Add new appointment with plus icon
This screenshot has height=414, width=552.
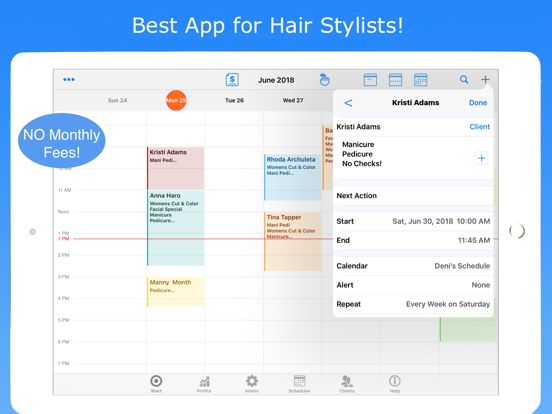coord(485,80)
